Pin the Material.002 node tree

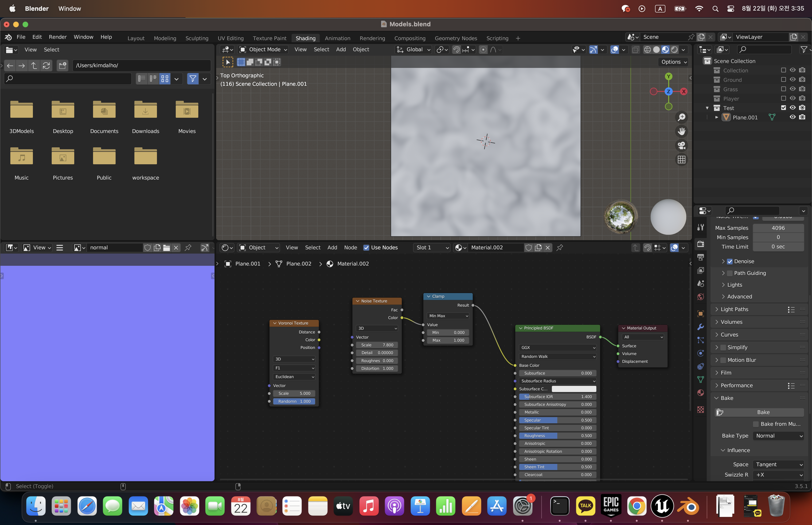(559, 247)
